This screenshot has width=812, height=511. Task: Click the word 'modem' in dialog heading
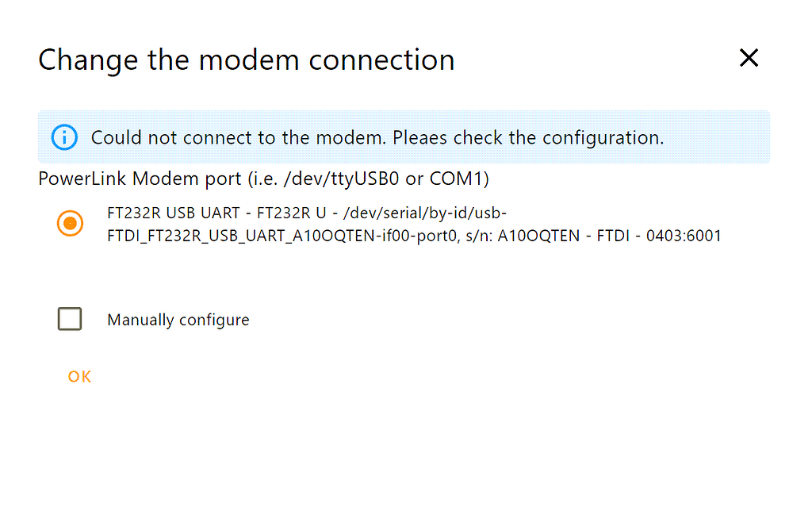249,60
